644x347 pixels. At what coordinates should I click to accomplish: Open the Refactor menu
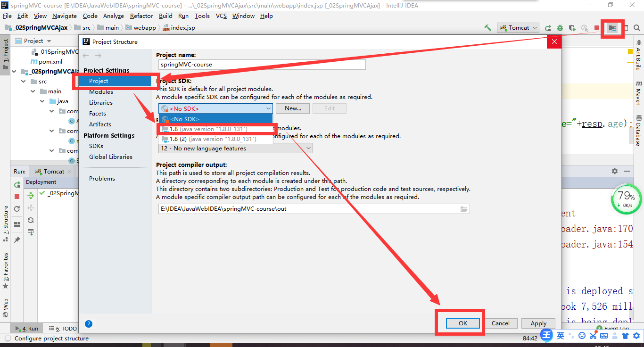pyautogui.click(x=141, y=16)
